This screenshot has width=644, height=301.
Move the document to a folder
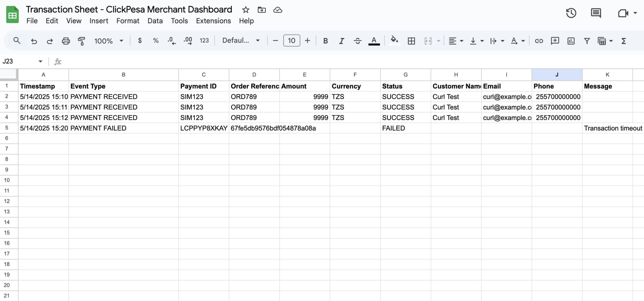(262, 10)
